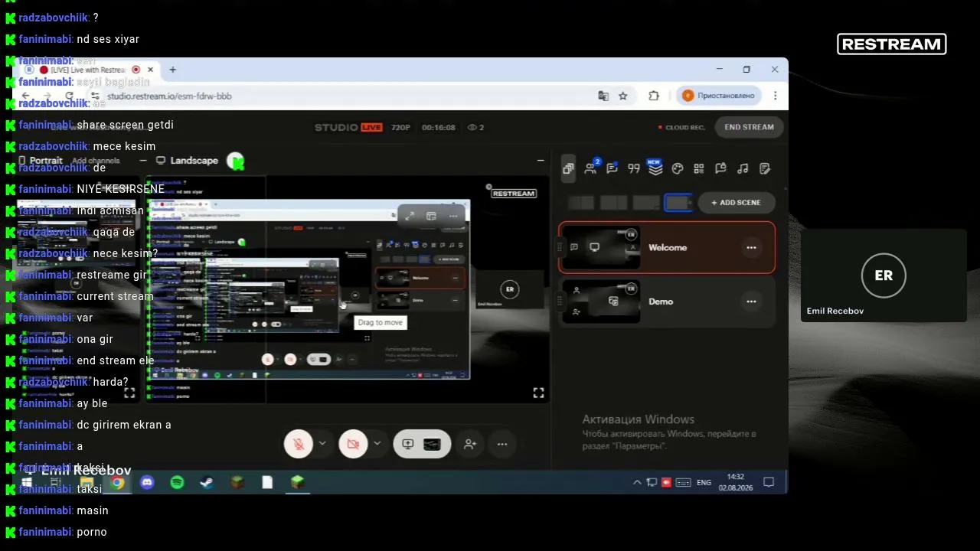Enter fullscreen using the bottom-right preview icon
Screen dimensions: 980x551
click(538, 393)
